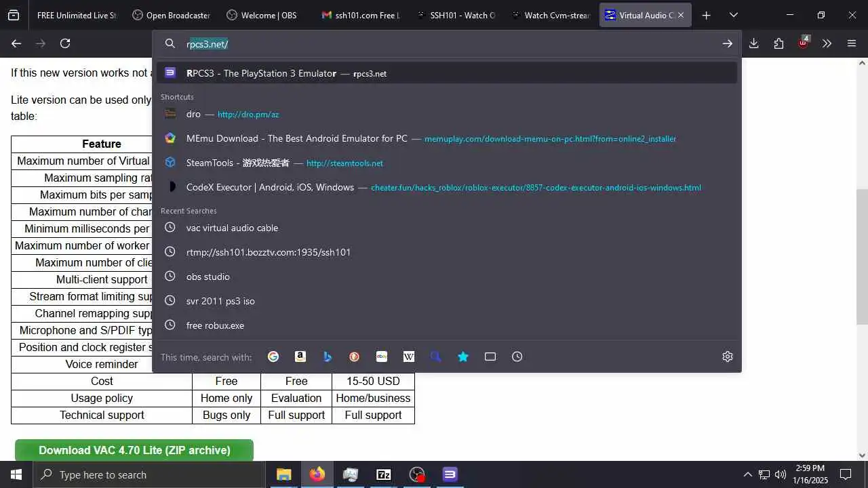Click the address bar URL field

448,43
